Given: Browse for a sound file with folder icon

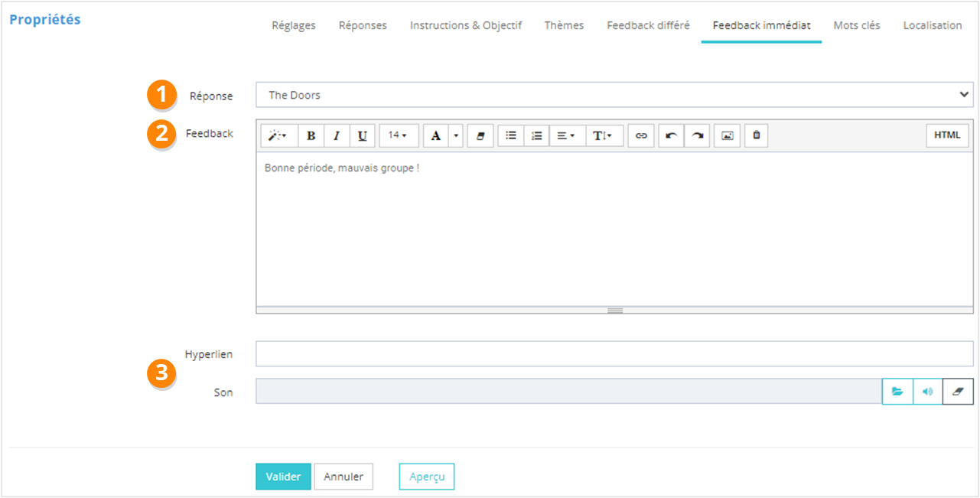Looking at the screenshot, I should 897,392.
